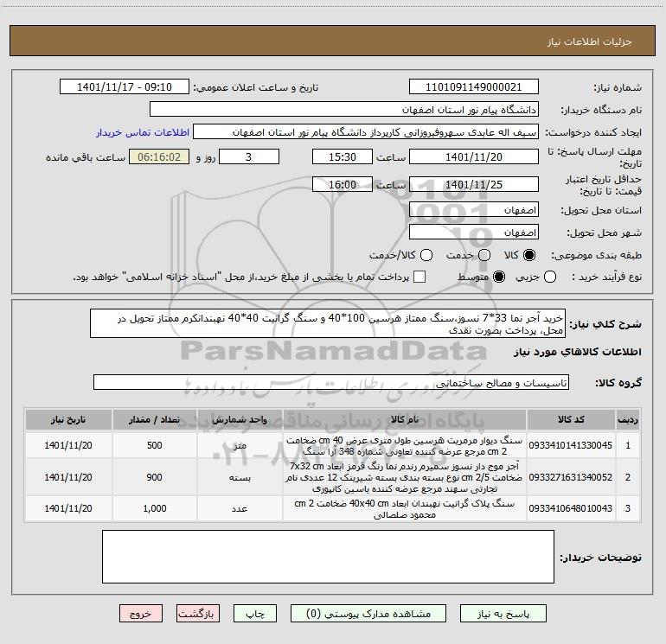Viewport: 666px width, 644px height.
Task: Click the پاسخ به نیاز button
Action: pos(503,614)
